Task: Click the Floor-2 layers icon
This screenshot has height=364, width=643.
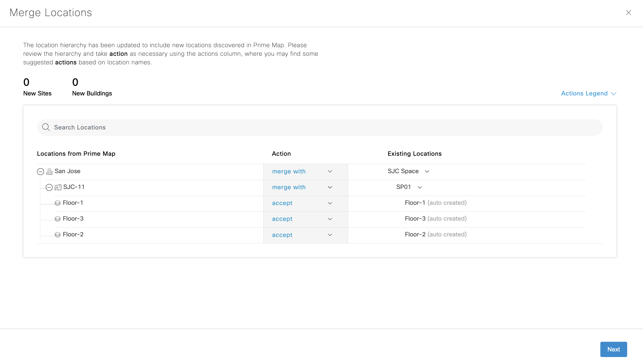Action: tap(57, 235)
